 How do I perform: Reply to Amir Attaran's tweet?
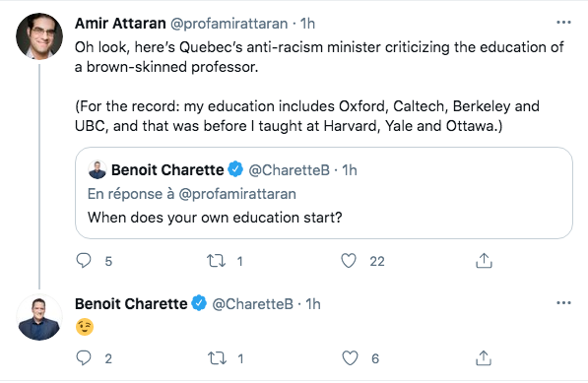pos(84,261)
